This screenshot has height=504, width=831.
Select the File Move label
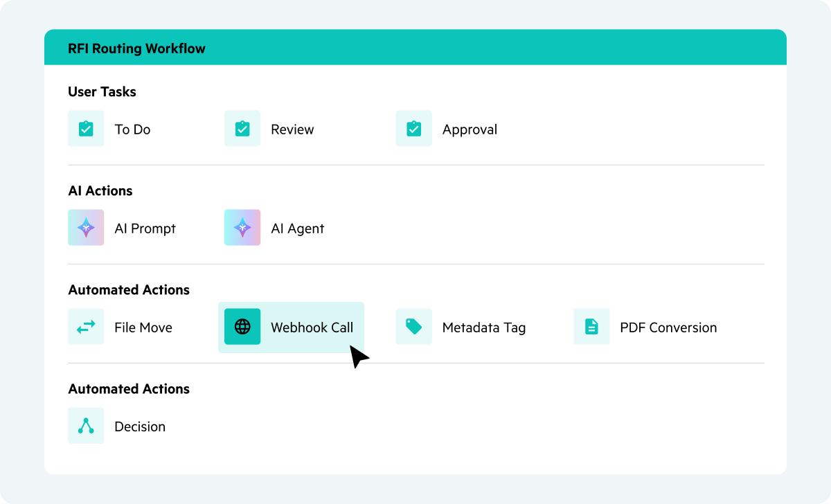[143, 327]
